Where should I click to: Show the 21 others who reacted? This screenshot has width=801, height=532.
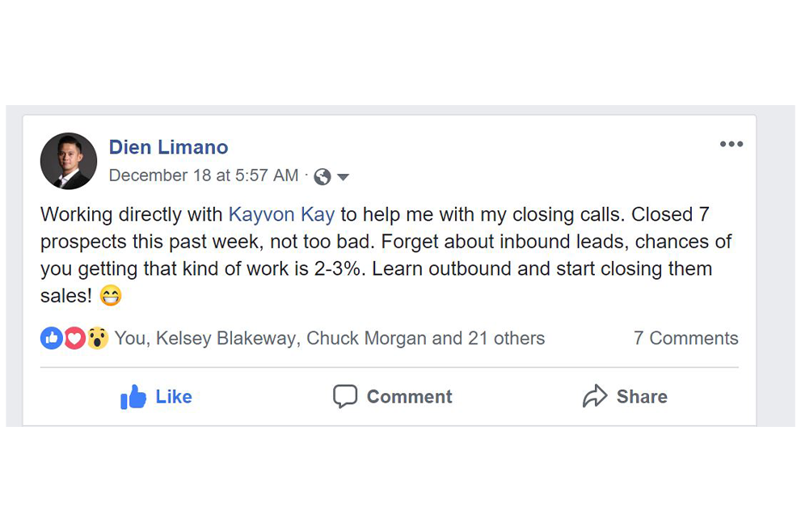[506, 338]
